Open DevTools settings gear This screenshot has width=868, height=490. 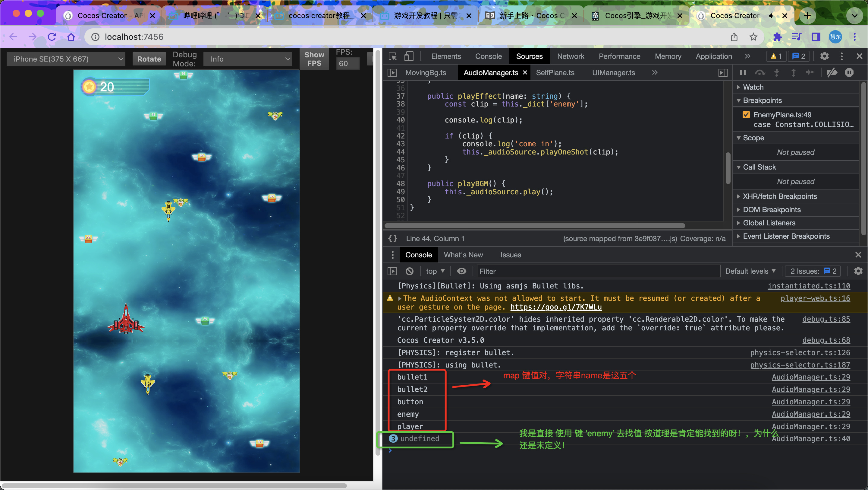pyautogui.click(x=824, y=56)
